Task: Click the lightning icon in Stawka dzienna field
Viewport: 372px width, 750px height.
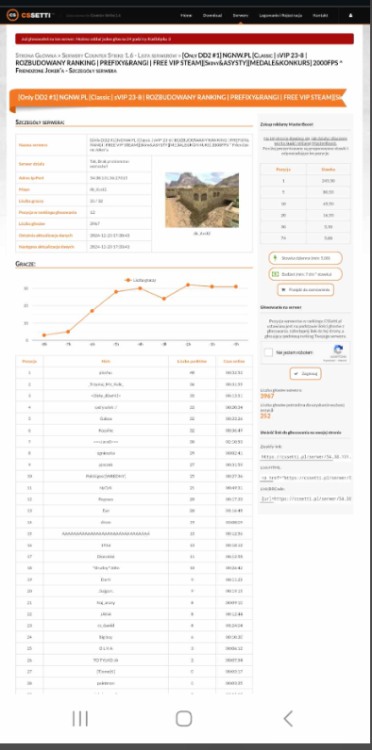Action: (x=275, y=258)
